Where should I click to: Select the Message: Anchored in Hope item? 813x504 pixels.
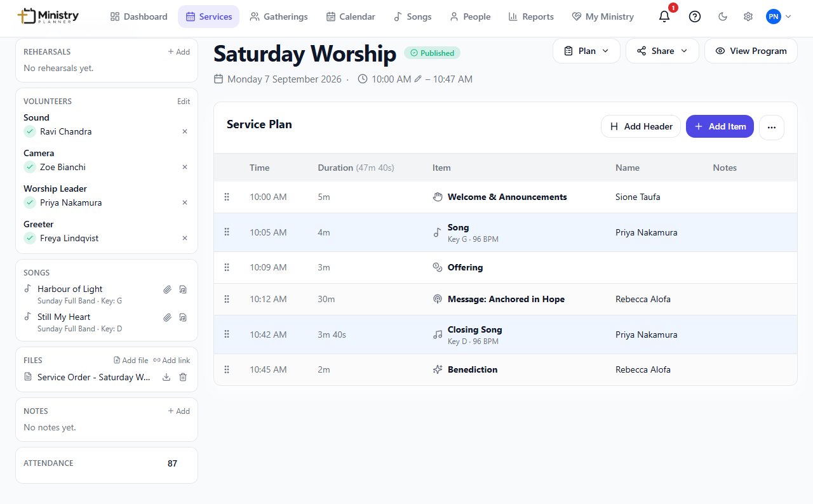[x=506, y=299]
